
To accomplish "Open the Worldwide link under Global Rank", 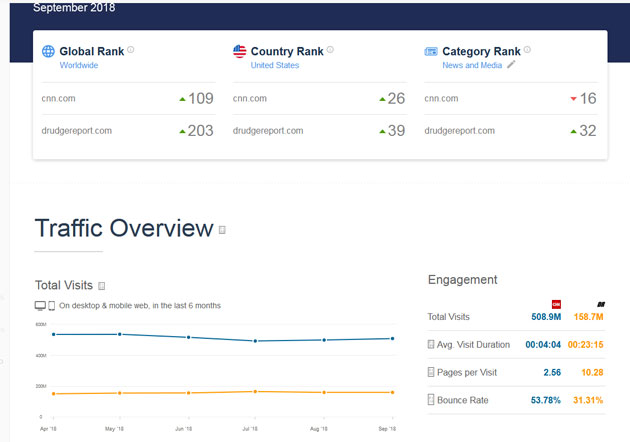I will click(x=79, y=65).
